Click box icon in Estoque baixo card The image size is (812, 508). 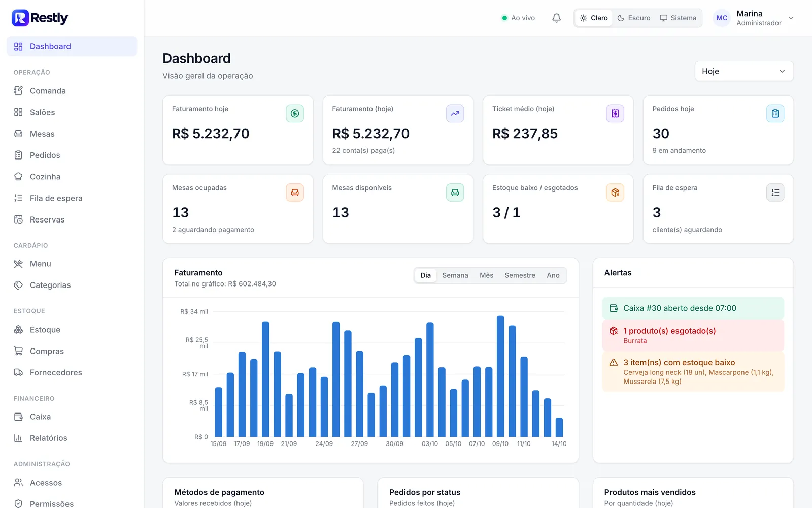[x=615, y=193]
